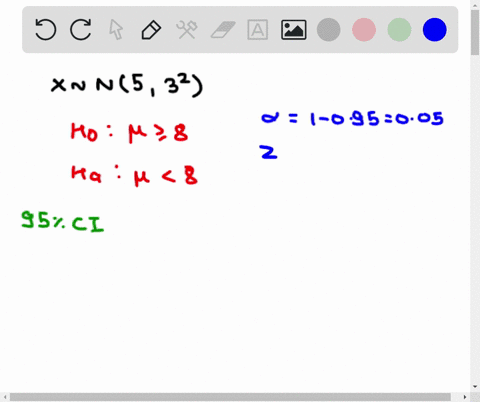Click the vertical scrollbar down arrow
480x402 pixels.
tap(475, 387)
